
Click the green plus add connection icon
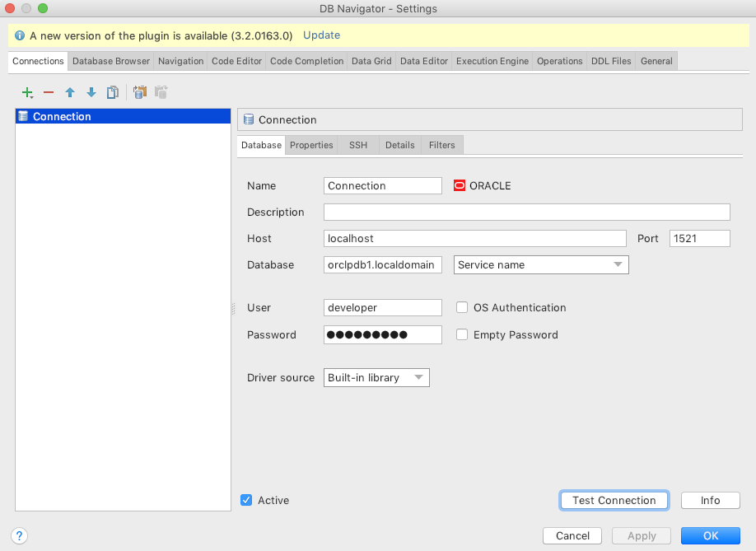click(x=27, y=92)
